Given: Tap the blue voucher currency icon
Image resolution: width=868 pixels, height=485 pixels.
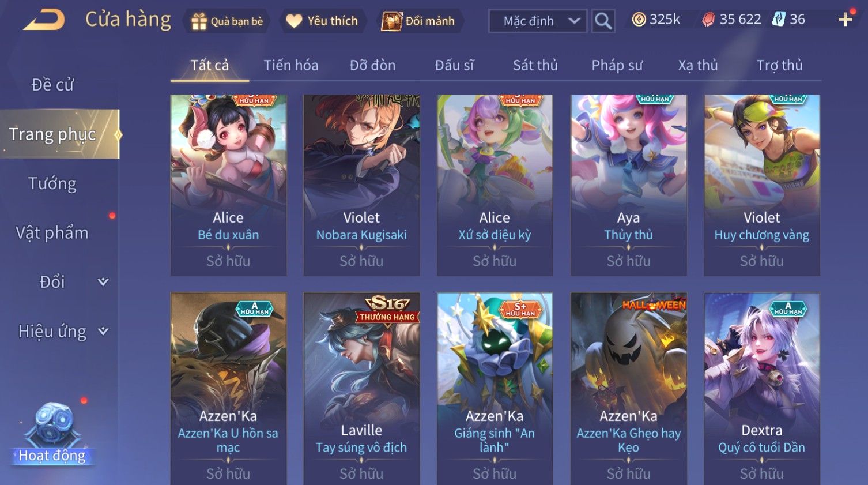Looking at the screenshot, I should [779, 19].
